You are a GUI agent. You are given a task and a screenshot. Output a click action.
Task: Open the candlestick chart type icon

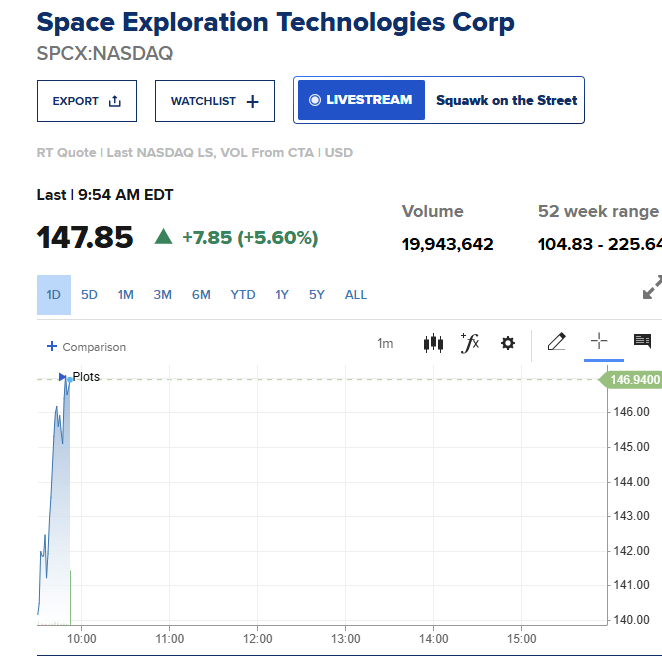click(x=433, y=343)
